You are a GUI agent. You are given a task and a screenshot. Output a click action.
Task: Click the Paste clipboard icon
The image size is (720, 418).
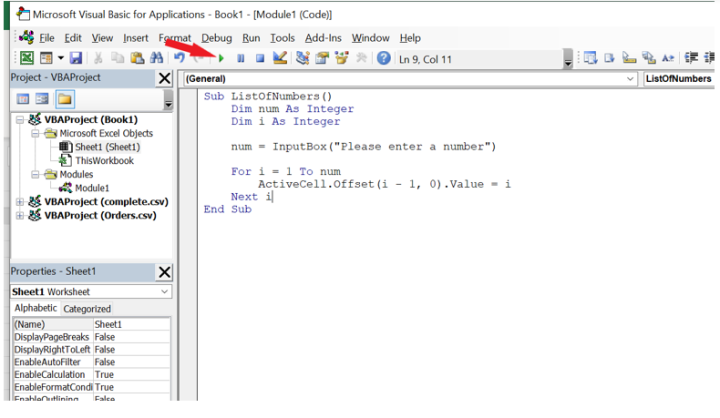(137, 58)
